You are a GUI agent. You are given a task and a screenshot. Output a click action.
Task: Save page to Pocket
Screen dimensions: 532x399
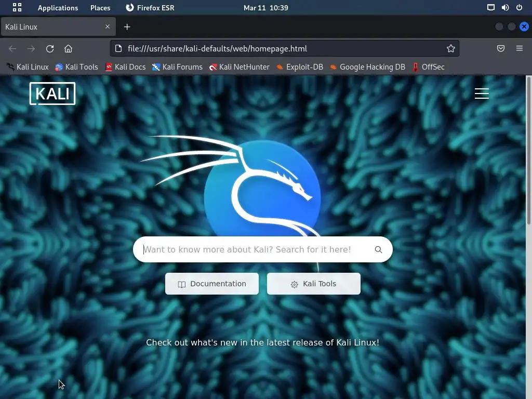[x=501, y=48]
